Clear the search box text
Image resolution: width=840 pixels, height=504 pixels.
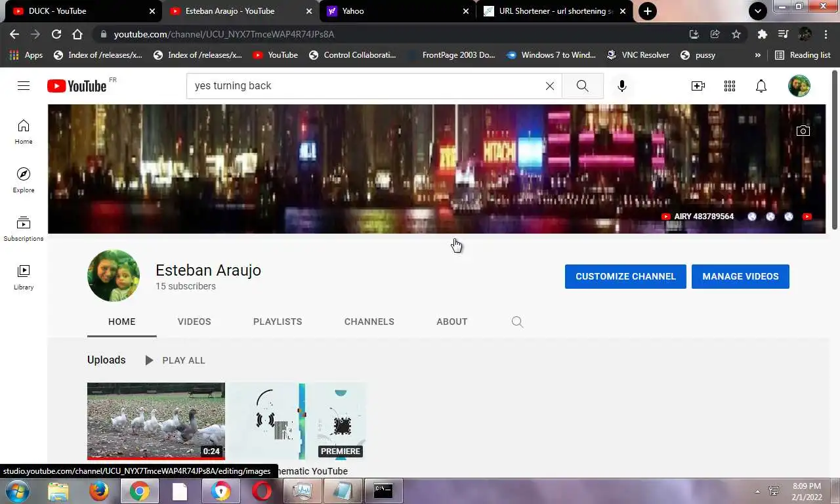pyautogui.click(x=550, y=86)
